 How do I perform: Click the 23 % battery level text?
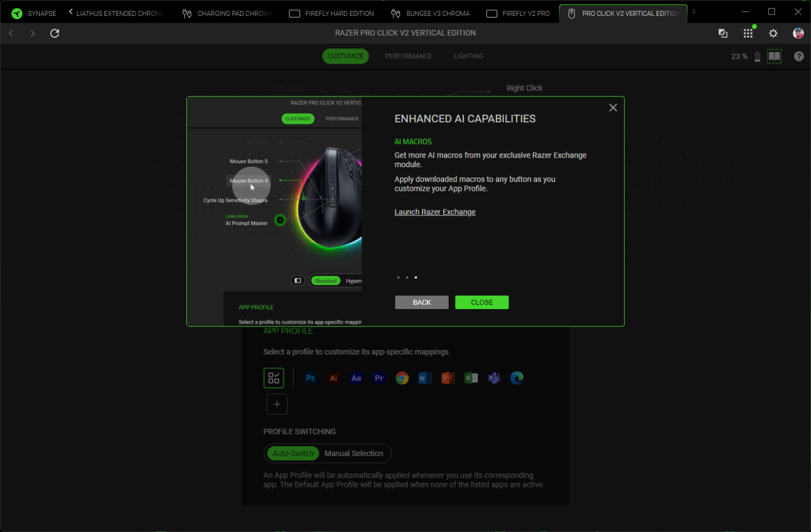pos(739,56)
